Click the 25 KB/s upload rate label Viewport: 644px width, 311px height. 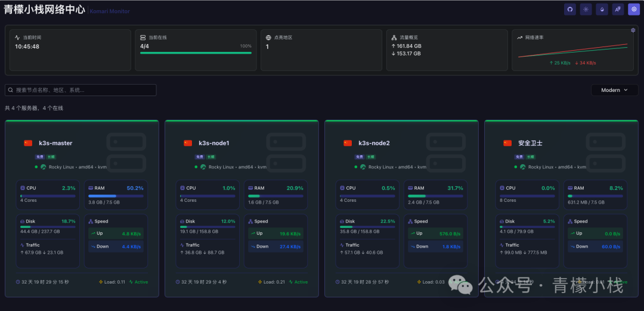[560, 63]
